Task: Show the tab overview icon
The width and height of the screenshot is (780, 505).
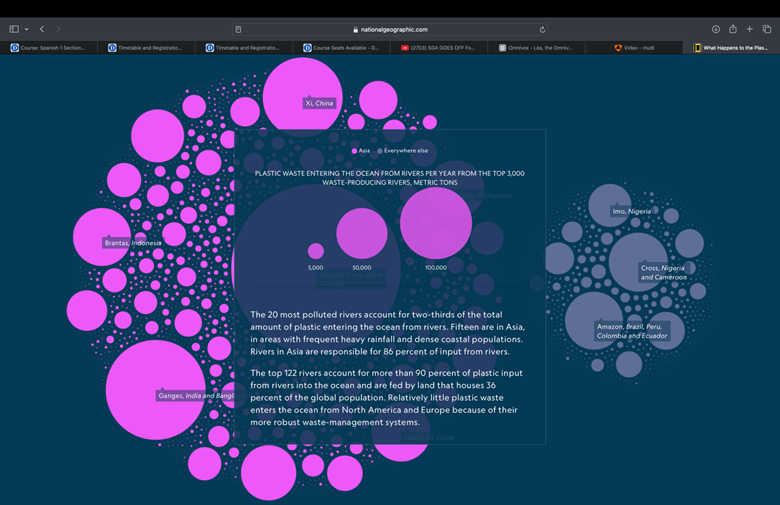Action: [x=767, y=29]
